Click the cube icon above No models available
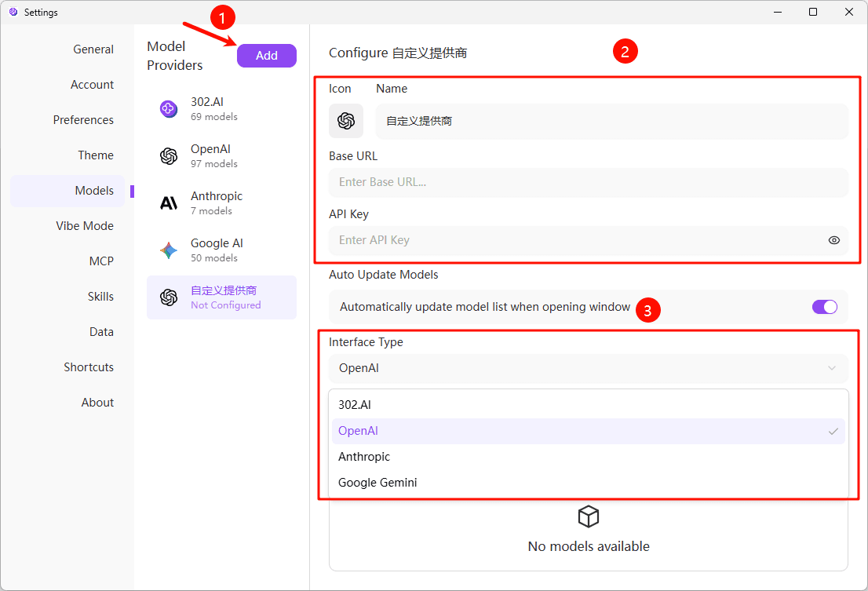The image size is (868, 591). click(x=588, y=516)
